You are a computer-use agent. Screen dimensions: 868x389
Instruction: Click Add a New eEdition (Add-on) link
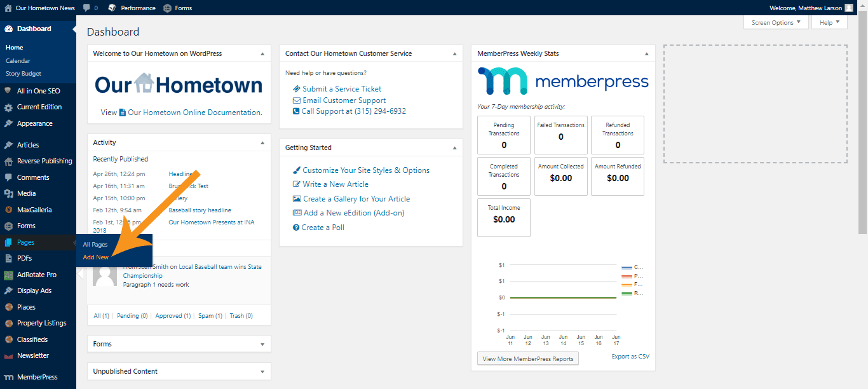(354, 213)
